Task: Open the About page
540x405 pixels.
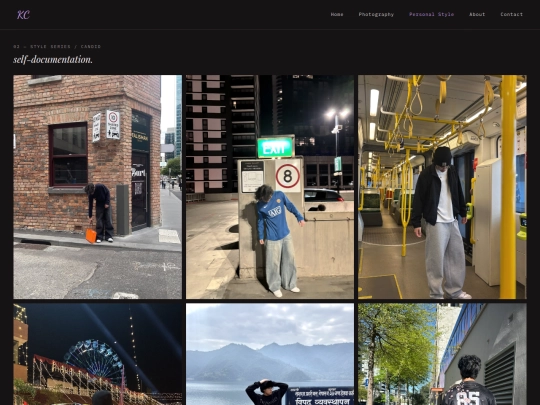Action: (477, 14)
